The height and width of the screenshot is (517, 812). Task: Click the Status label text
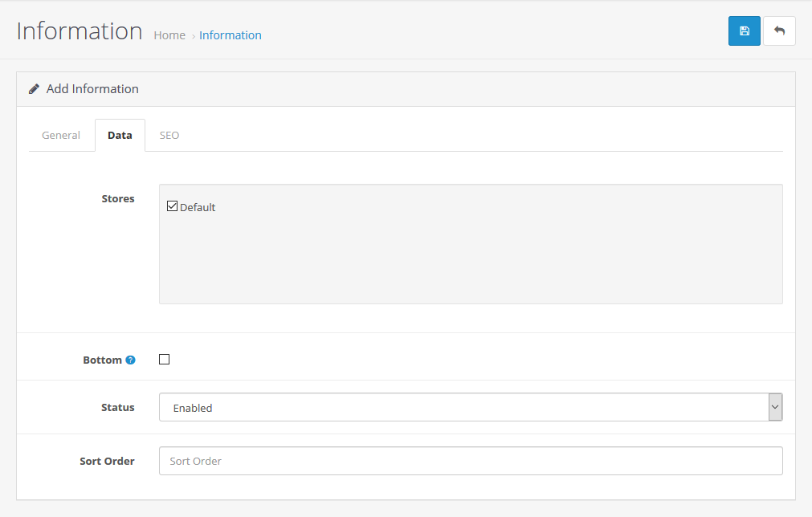click(x=117, y=407)
